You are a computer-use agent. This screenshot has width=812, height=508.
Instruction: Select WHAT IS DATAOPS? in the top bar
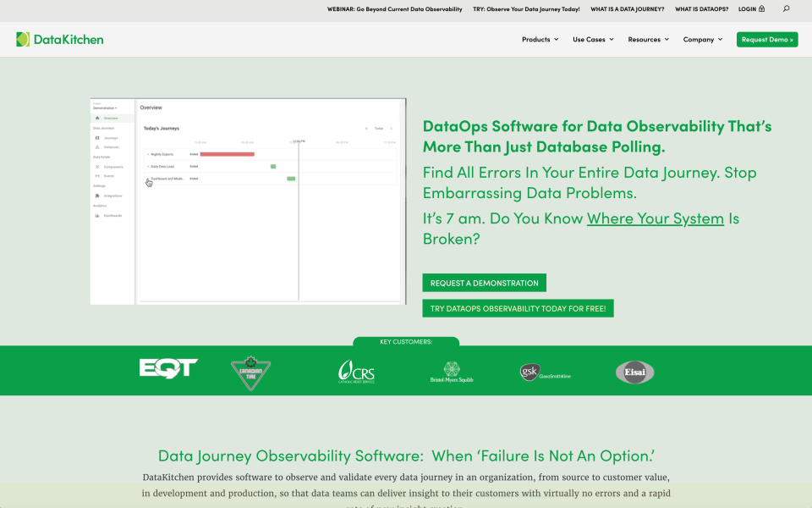pos(700,9)
